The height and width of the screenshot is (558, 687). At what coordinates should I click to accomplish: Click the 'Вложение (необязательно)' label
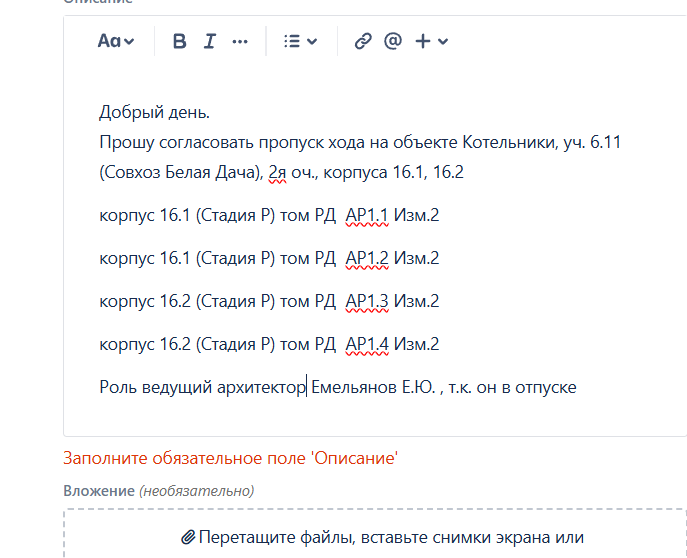(159, 491)
